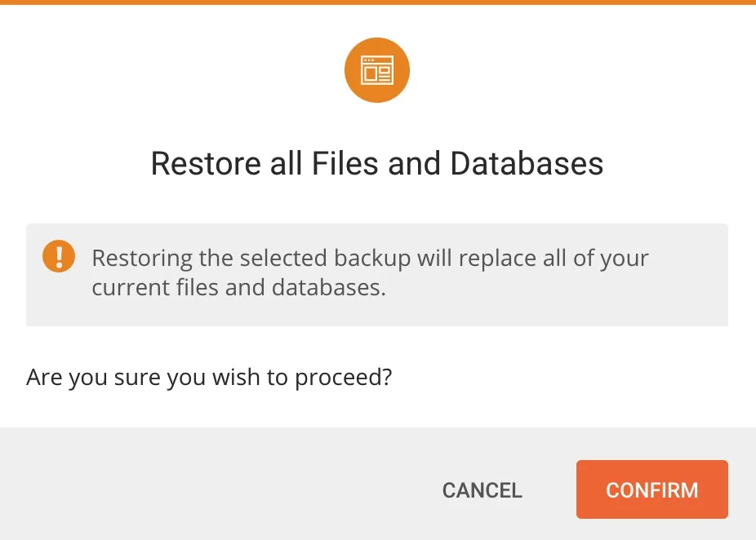This screenshot has width=756, height=540.
Task: Click the orange strip at the dialog's top
Action: point(378,2)
